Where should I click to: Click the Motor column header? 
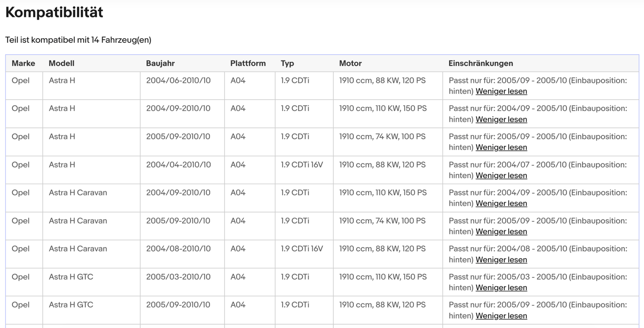pyautogui.click(x=350, y=63)
